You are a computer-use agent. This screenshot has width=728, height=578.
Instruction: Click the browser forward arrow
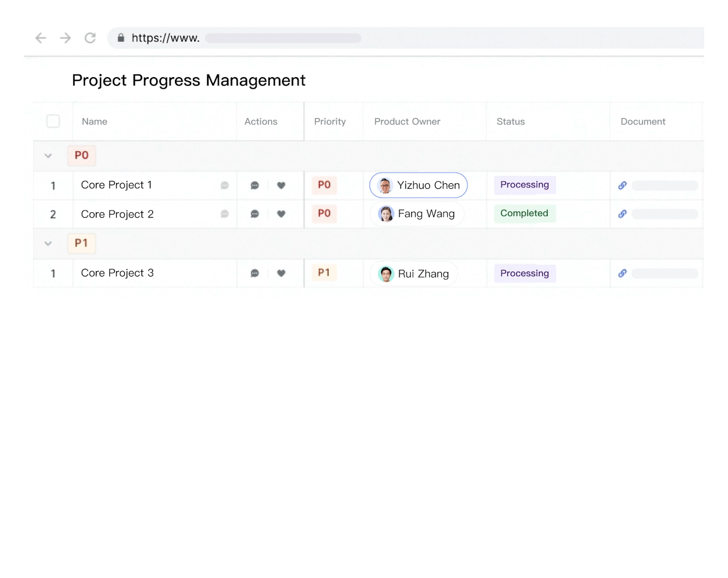point(66,38)
